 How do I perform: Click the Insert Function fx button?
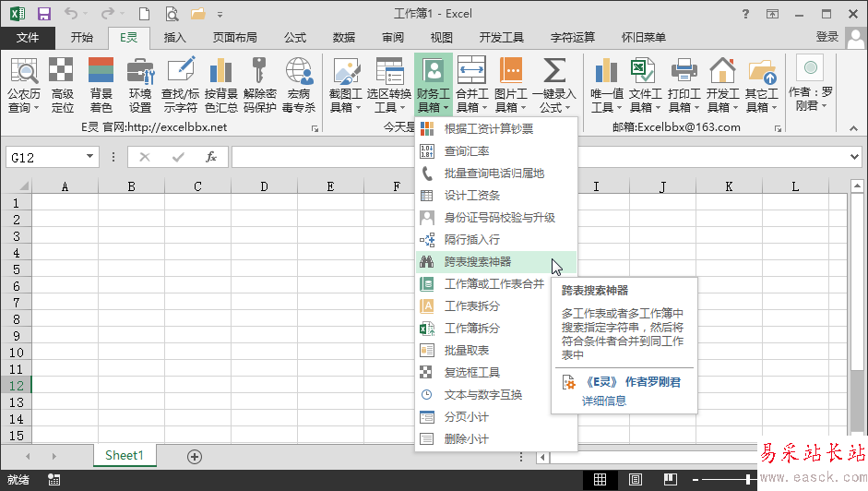(x=211, y=157)
